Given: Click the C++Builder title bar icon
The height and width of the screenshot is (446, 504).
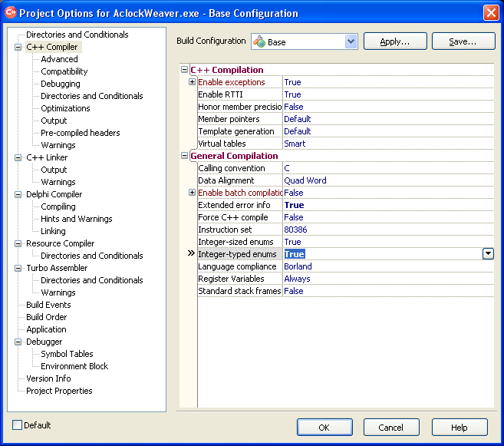Looking at the screenshot, I should 10,12.
